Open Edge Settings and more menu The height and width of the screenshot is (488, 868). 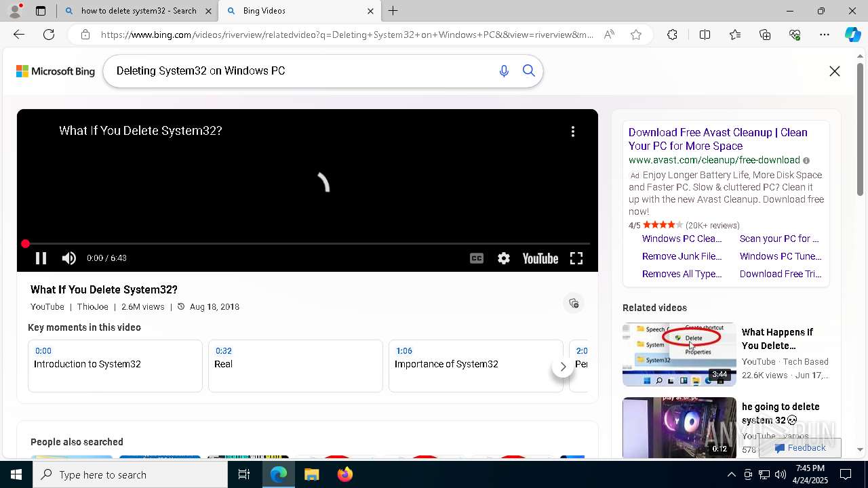coord(825,35)
